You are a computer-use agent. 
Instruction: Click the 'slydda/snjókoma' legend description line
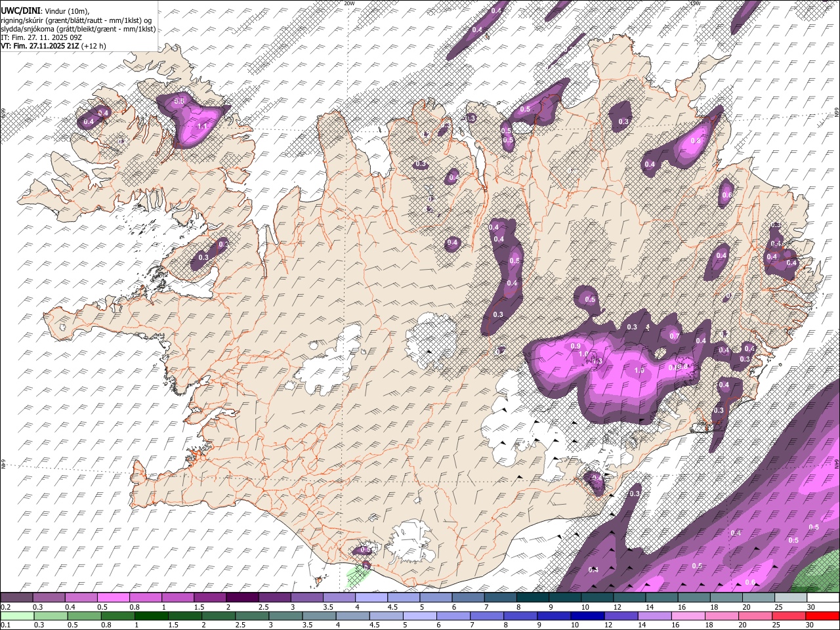tap(78, 29)
